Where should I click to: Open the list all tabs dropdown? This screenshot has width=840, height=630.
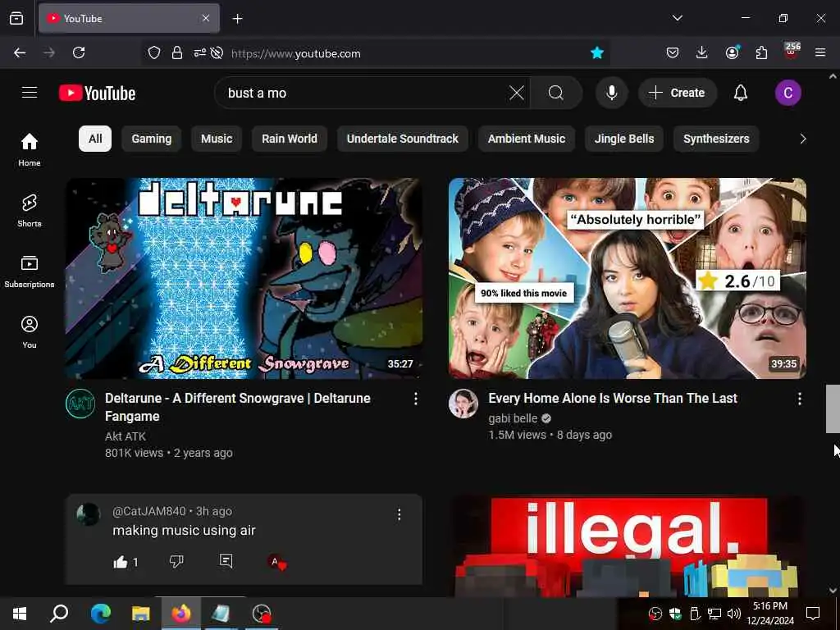677,18
